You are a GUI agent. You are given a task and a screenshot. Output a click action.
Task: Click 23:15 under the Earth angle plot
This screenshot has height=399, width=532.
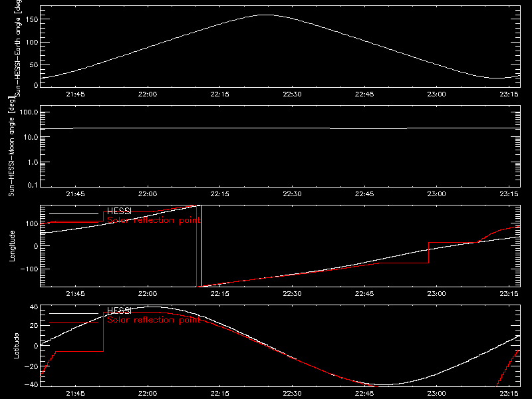click(x=509, y=94)
